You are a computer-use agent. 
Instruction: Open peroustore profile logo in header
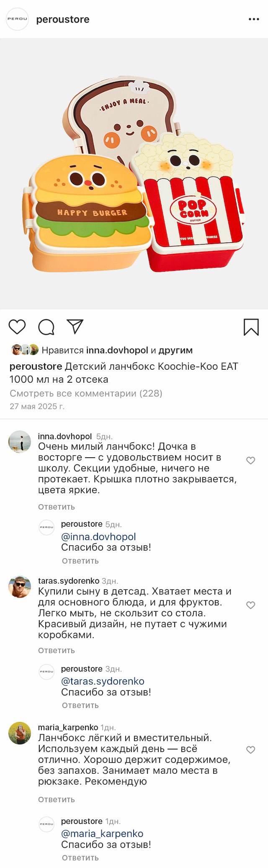click(x=17, y=19)
